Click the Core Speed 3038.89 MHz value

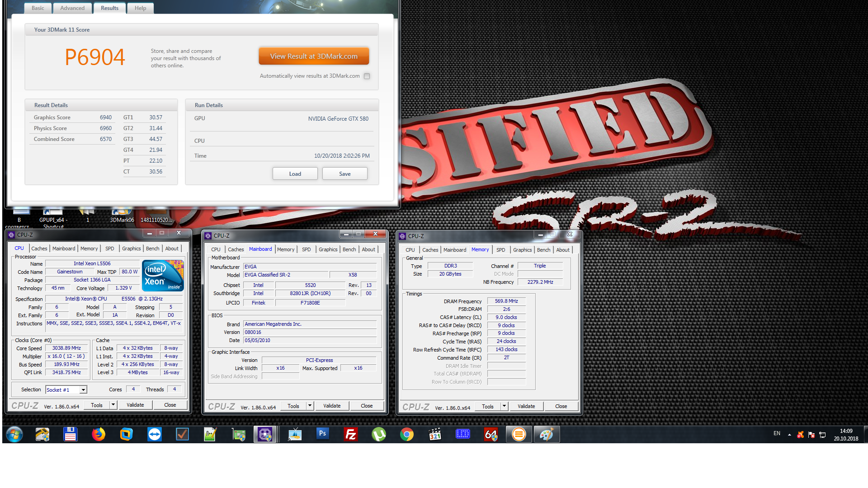coord(66,348)
